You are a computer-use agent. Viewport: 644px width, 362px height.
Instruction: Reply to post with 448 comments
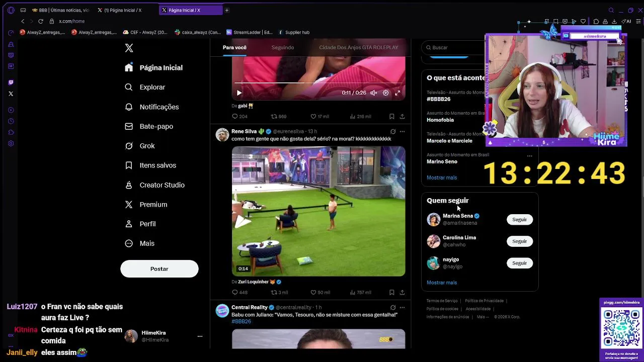[x=239, y=292]
